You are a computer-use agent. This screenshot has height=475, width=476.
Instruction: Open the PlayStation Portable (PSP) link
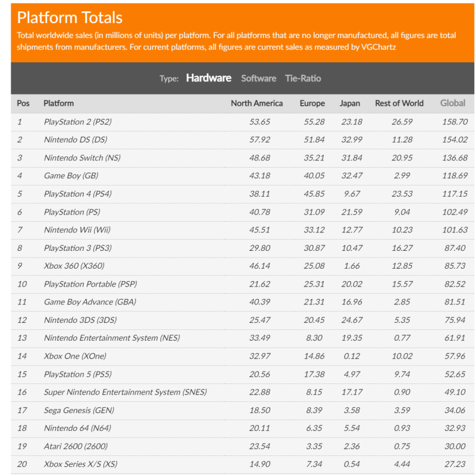click(90, 284)
